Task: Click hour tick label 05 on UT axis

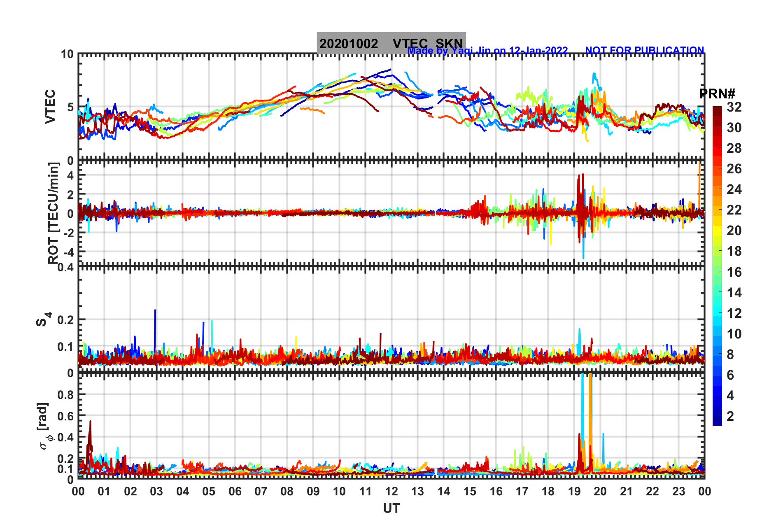Action: tap(209, 491)
